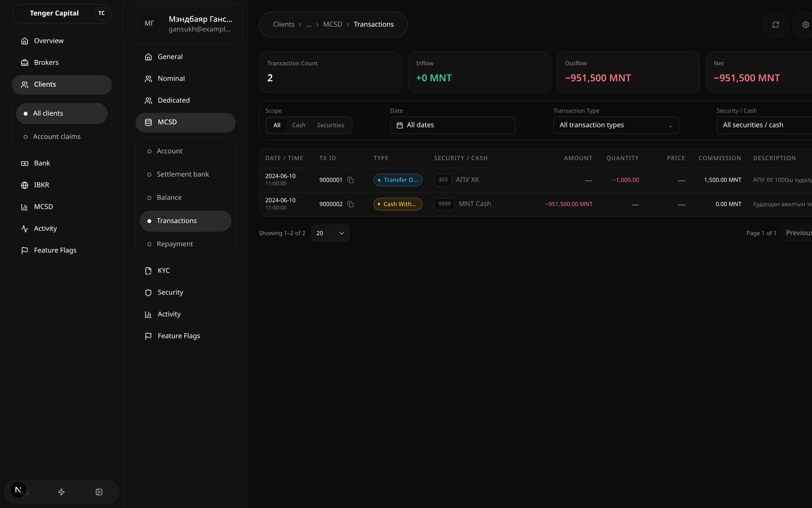Click the Feature Flags flag icon in main sidebar

[24, 251]
